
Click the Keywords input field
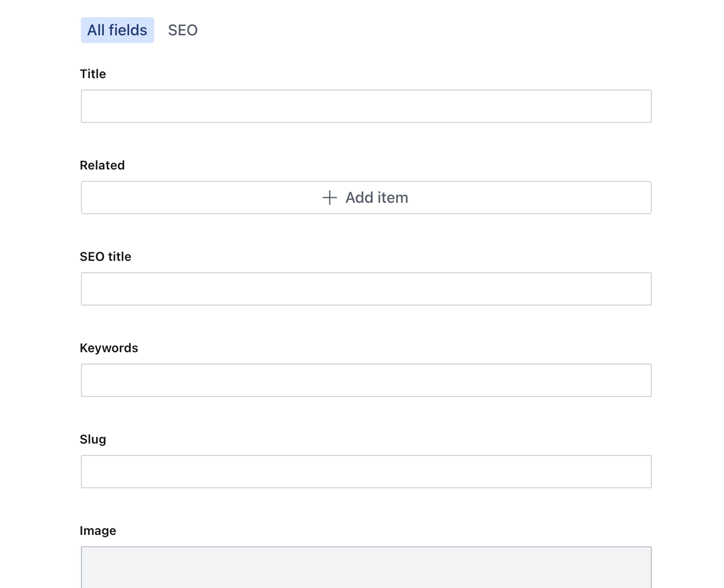[x=366, y=380]
